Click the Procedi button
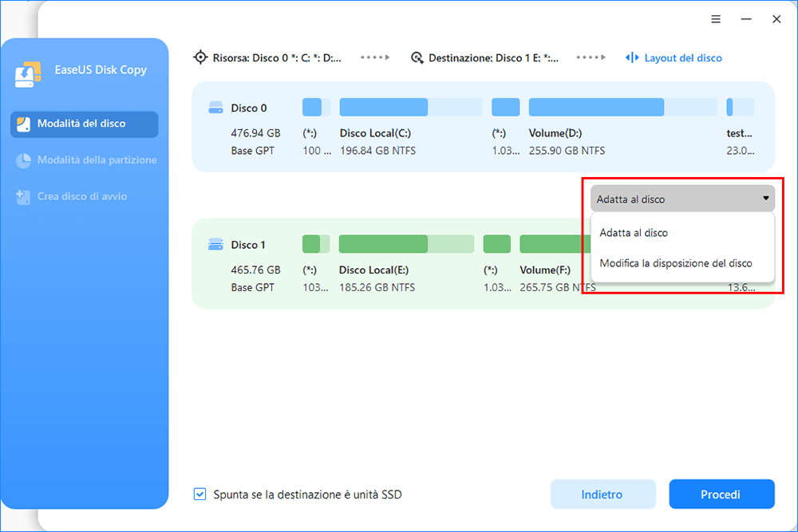 coord(721,494)
